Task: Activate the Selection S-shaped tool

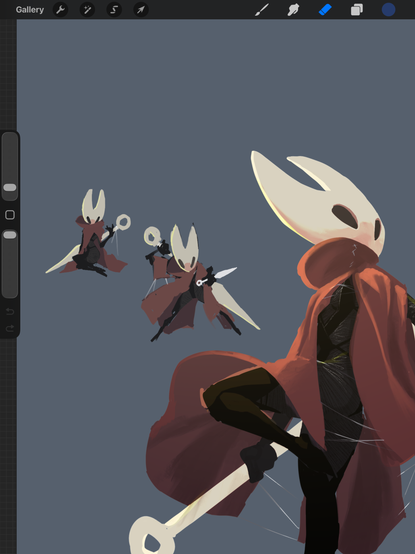Action: 114,10
